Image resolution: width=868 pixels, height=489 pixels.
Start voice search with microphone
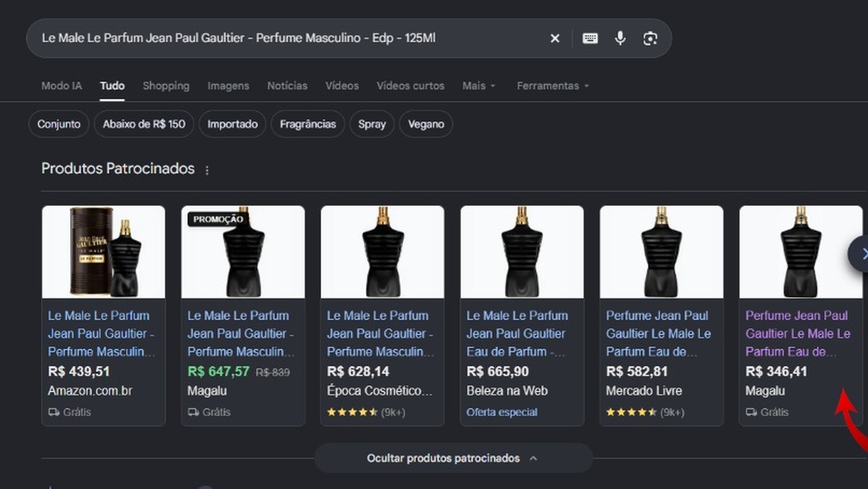point(620,38)
